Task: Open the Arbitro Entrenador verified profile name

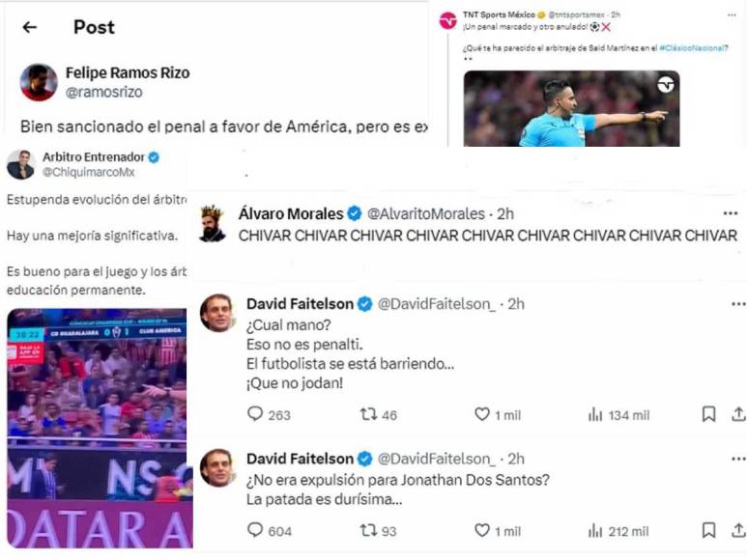Action: click(x=94, y=157)
